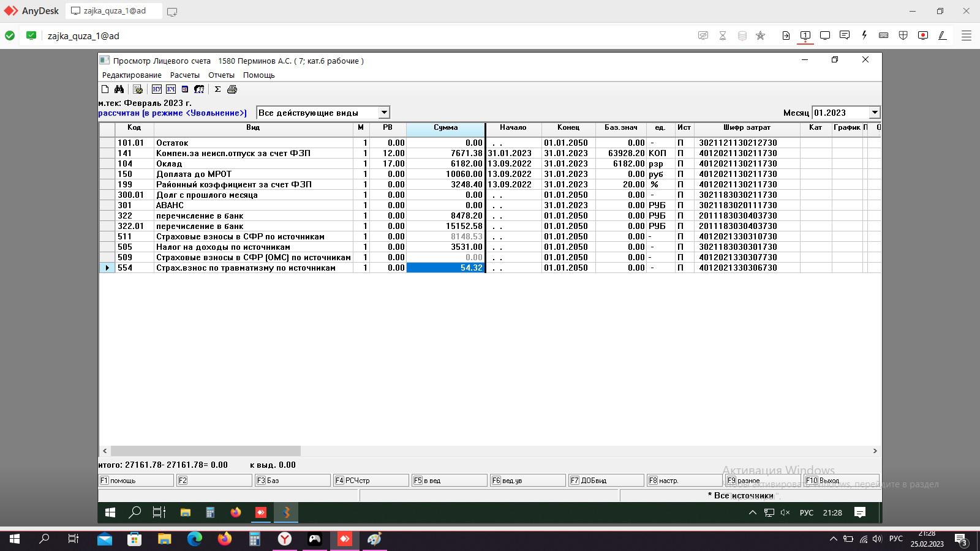Open remote Windows Start menu

point(110,512)
